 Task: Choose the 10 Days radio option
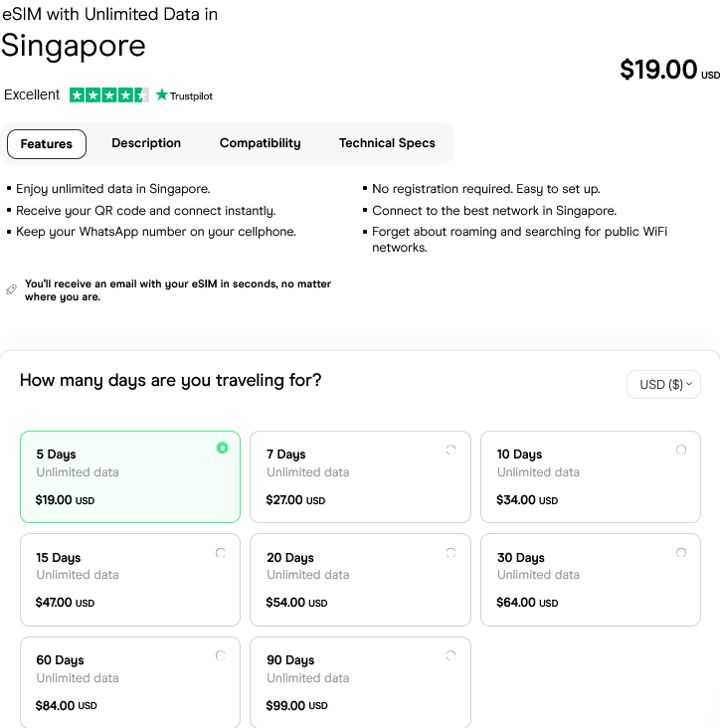681,450
